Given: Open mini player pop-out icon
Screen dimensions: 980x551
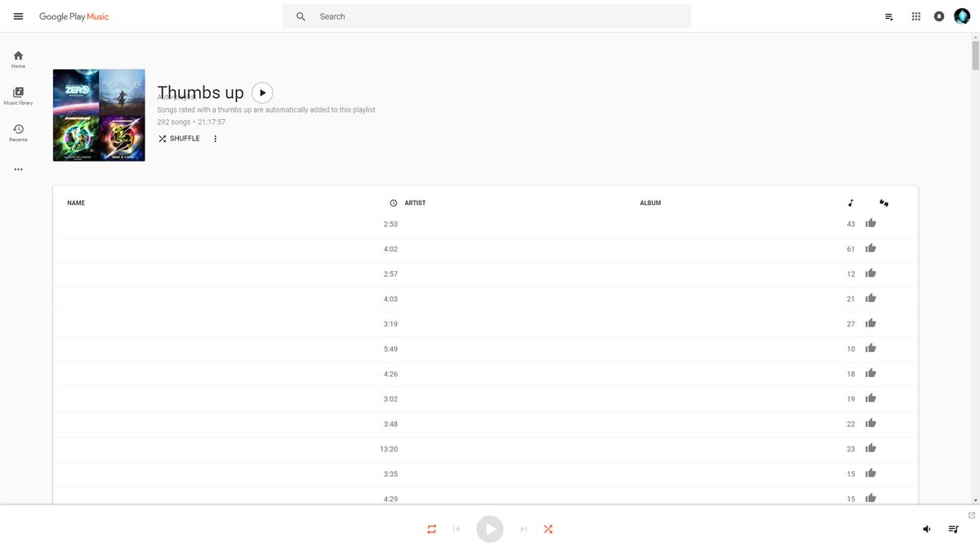Looking at the screenshot, I should 971,515.
